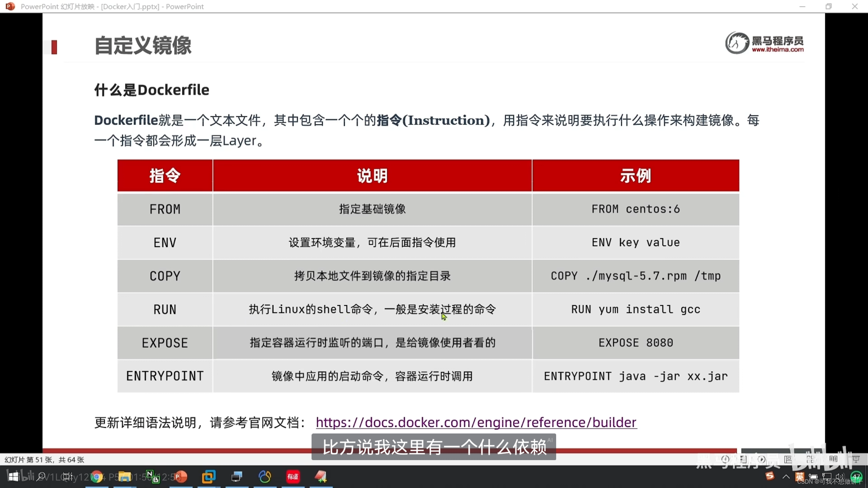Click the title bar text Docker入门.pptx
Screen dimensions: 868x488
[x=130, y=7]
